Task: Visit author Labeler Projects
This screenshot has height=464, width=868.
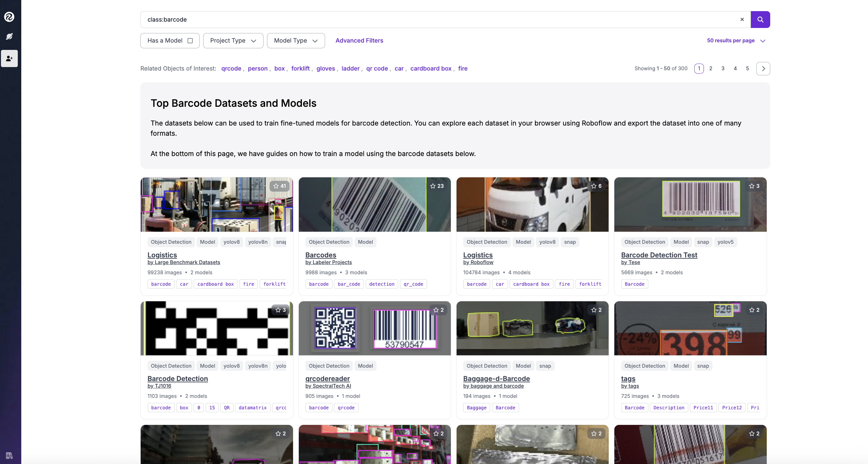Action: pos(328,262)
